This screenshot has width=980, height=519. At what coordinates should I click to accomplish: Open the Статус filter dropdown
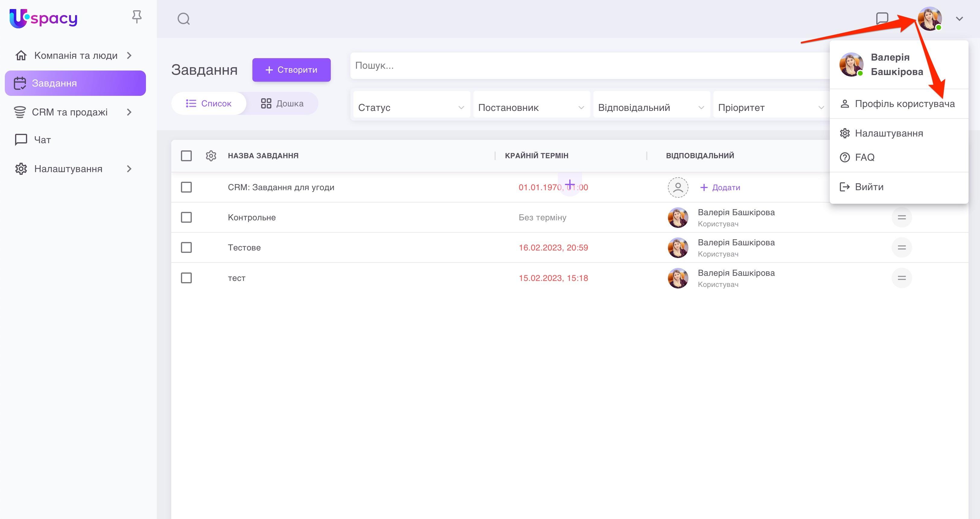pyautogui.click(x=411, y=108)
